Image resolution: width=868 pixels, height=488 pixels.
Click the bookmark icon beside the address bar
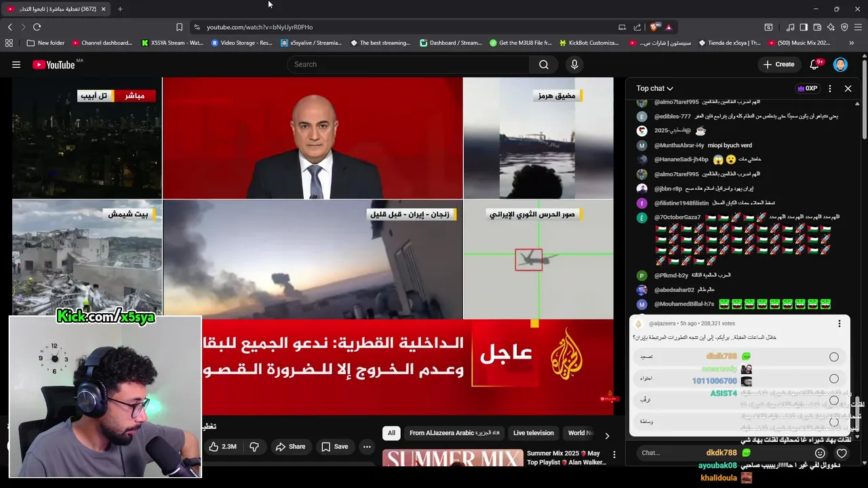179,27
